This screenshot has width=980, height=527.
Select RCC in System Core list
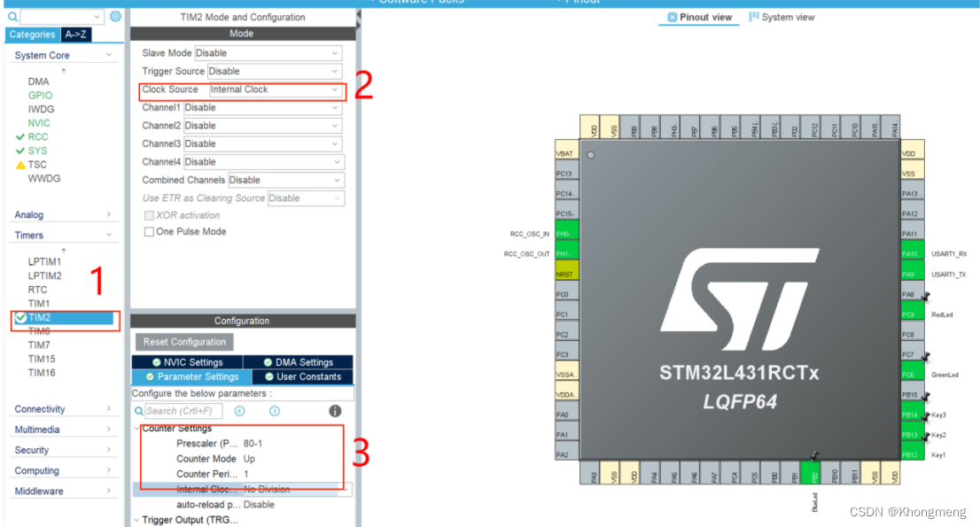37,136
